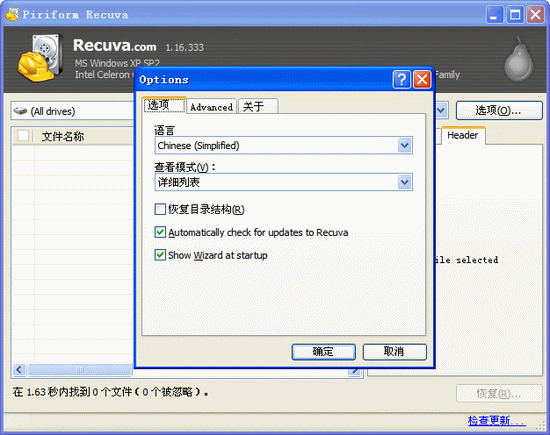Click the Options dialog help question mark
Screen dimensions: 550x435
(401, 80)
